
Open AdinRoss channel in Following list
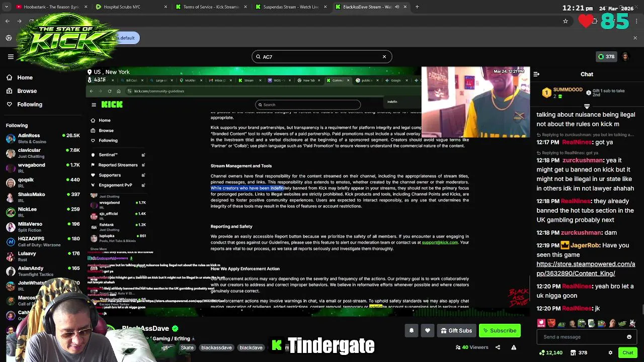43,138
